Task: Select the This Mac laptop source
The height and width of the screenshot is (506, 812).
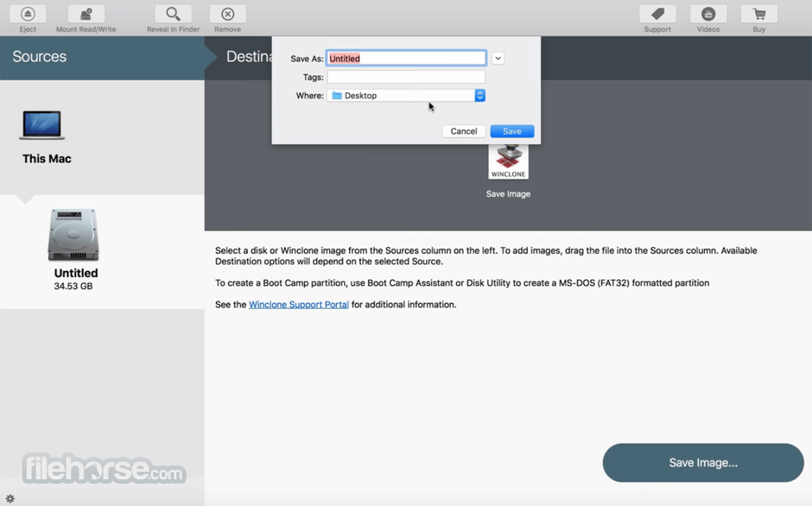Action: pos(42,125)
